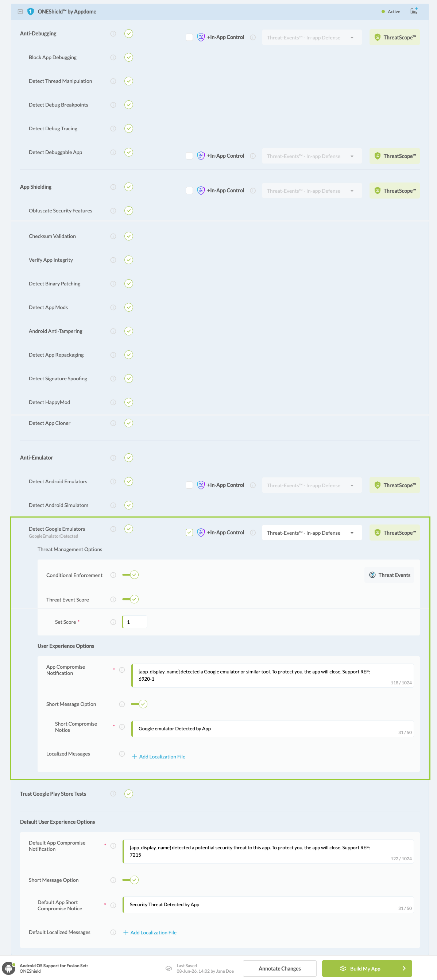This screenshot has height=980, width=437.
Task: Open info icon for Checksum Validation
Action: tap(113, 236)
